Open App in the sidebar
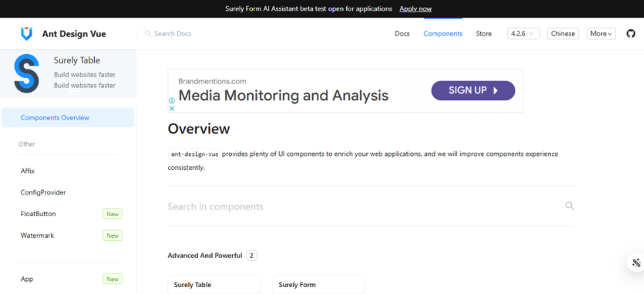The width and height of the screenshot is (644, 294). point(27,279)
